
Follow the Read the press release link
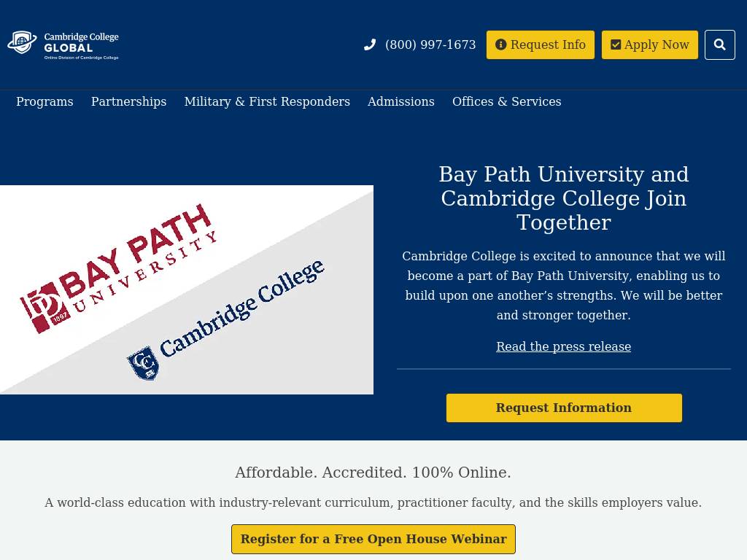click(563, 346)
